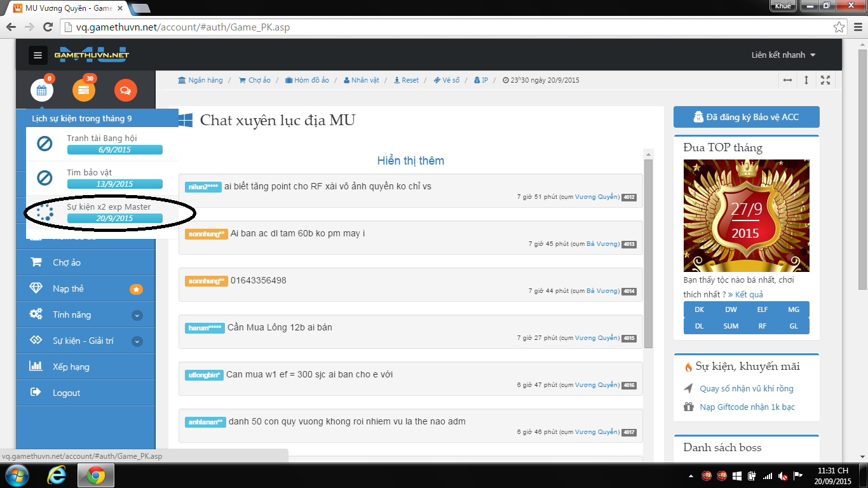This screenshot has height=488, width=868.
Task: Open the Liên kết nhanh dropdown
Action: [x=783, y=55]
